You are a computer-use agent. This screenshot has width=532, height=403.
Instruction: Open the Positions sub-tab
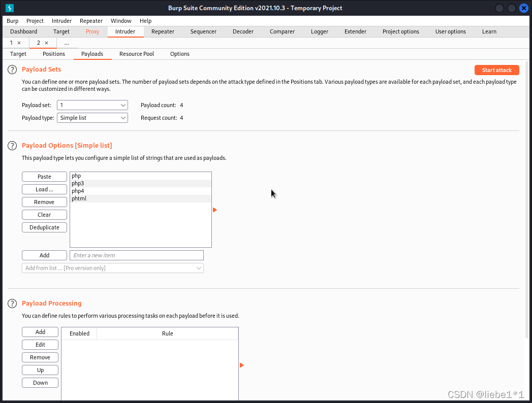click(x=54, y=54)
